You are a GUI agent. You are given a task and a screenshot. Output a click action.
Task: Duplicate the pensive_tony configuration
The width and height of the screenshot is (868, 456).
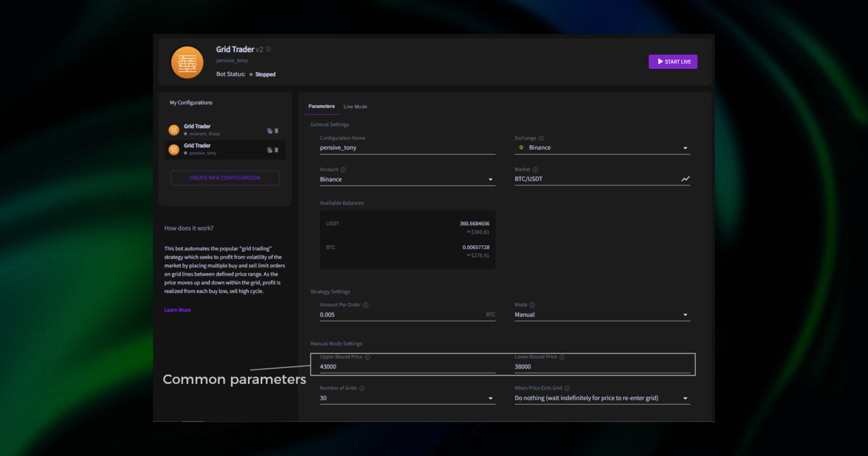coord(269,150)
